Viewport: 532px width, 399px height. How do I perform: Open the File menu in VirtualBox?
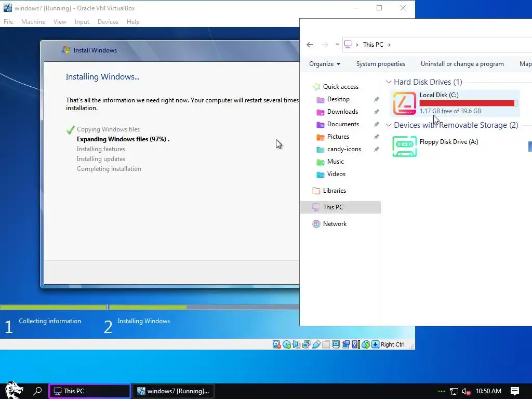pos(8,22)
